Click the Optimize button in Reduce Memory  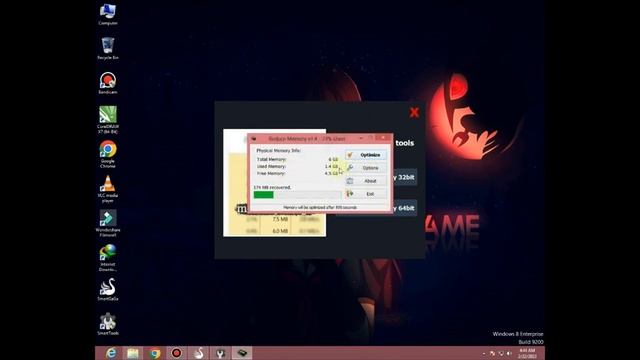[366, 155]
